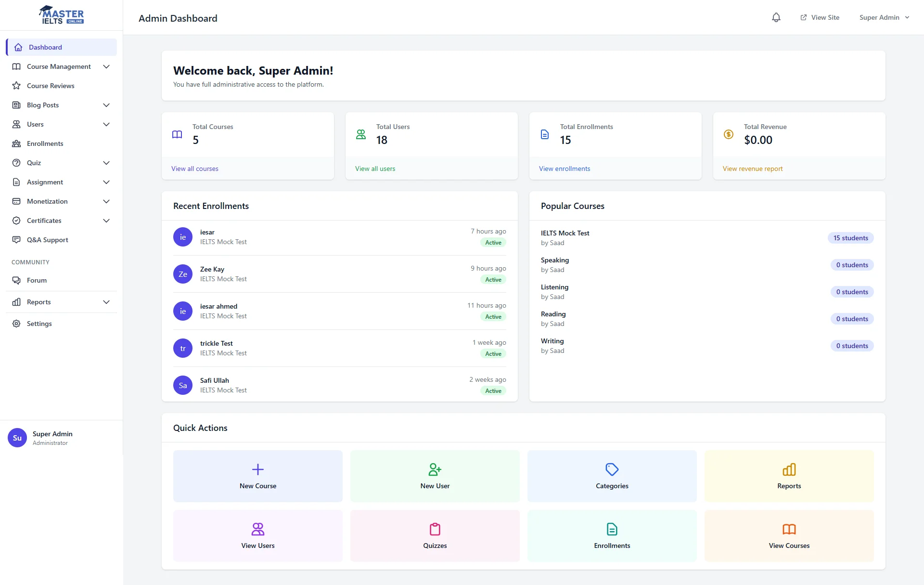Click the View all courses link
This screenshot has height=585, width=924.
(x=195, y=169)
